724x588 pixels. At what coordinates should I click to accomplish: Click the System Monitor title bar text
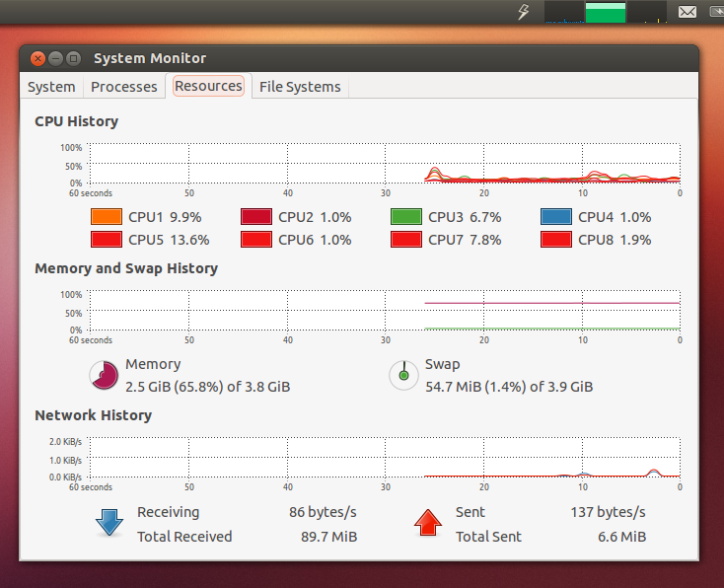[150, 58]
